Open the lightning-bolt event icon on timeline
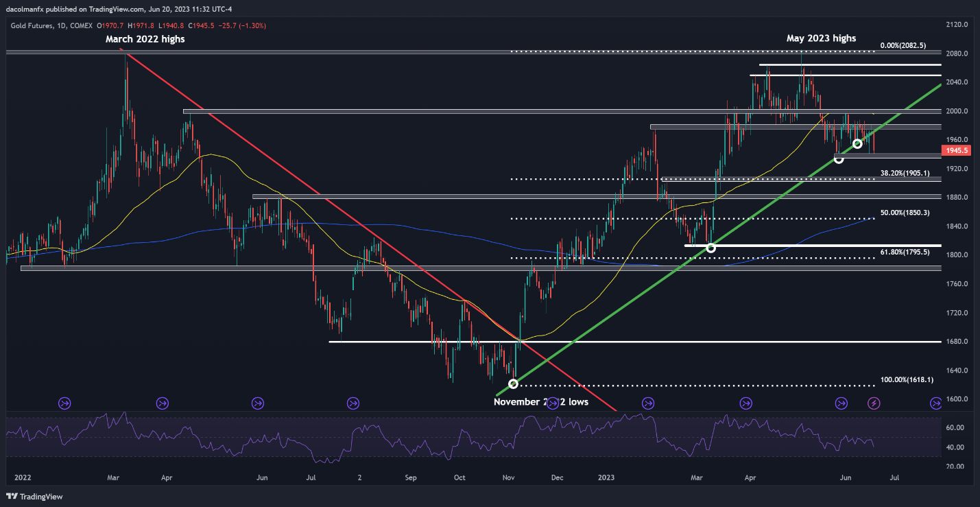Image resolution: width=980 pixels, height=507 pixels. pyautogui.click(x=874, y=403)
